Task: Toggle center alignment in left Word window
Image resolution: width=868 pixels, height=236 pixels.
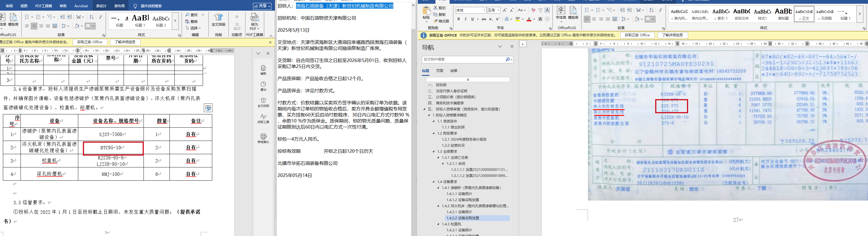Action: tap(34, 26)
